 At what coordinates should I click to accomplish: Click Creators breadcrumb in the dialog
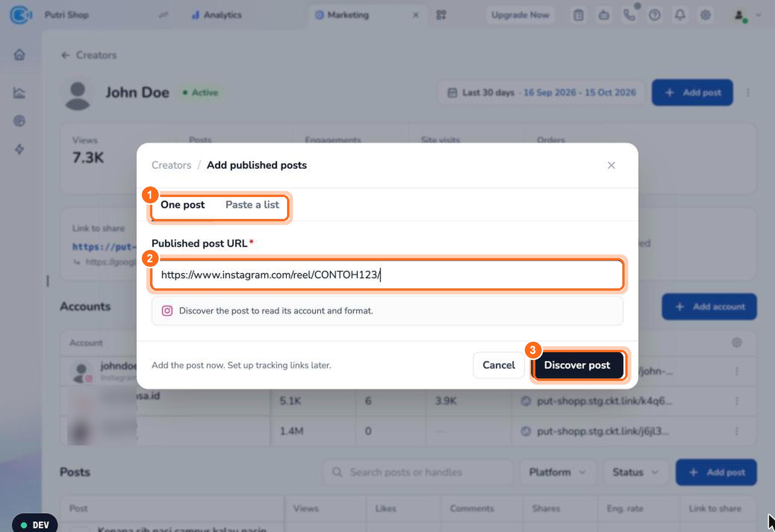tap(171, 165)
